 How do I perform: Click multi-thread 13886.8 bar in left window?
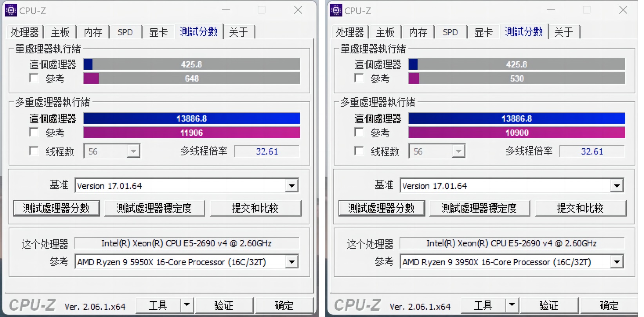[192, 118]
